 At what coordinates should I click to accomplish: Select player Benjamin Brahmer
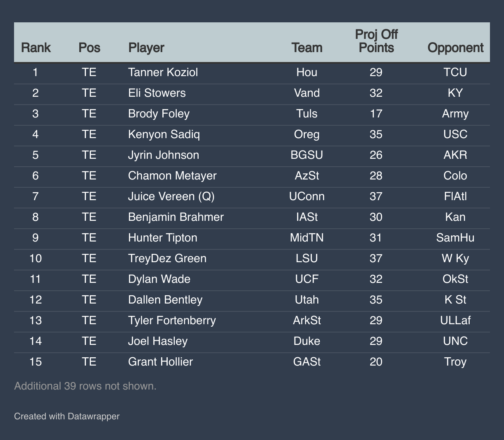pos(176,217)
